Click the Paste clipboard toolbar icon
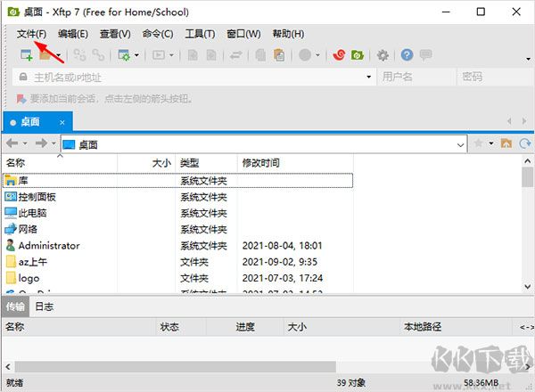Viewport: 535px width, 392px height. point(279,55)
